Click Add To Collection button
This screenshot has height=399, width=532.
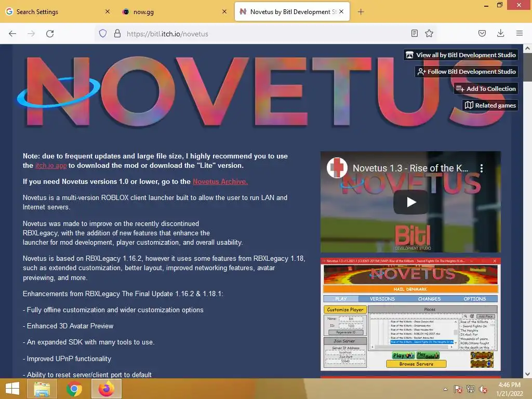[486, 88]
